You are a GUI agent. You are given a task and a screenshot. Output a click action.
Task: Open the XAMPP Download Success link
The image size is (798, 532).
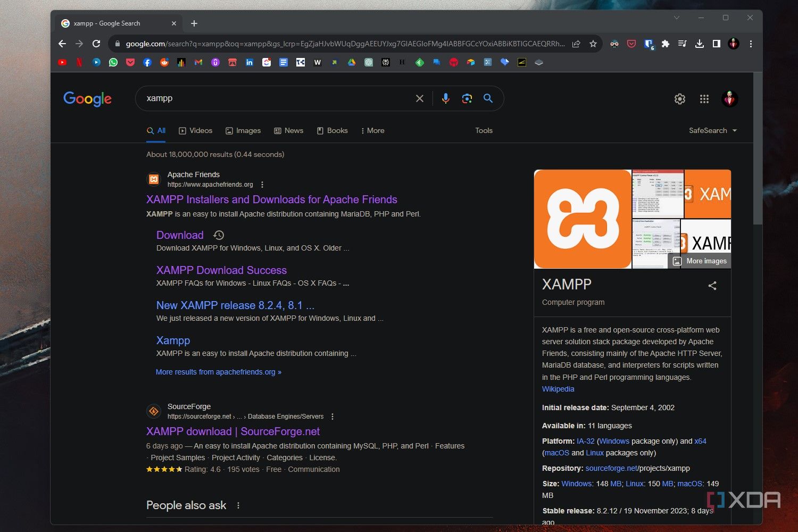coord(221,270)
